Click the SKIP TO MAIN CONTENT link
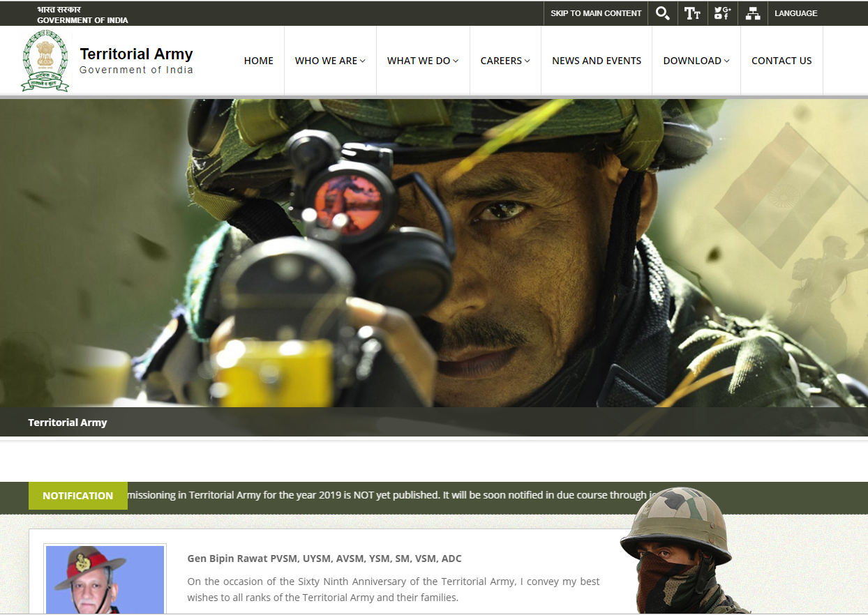 [596, 13]
